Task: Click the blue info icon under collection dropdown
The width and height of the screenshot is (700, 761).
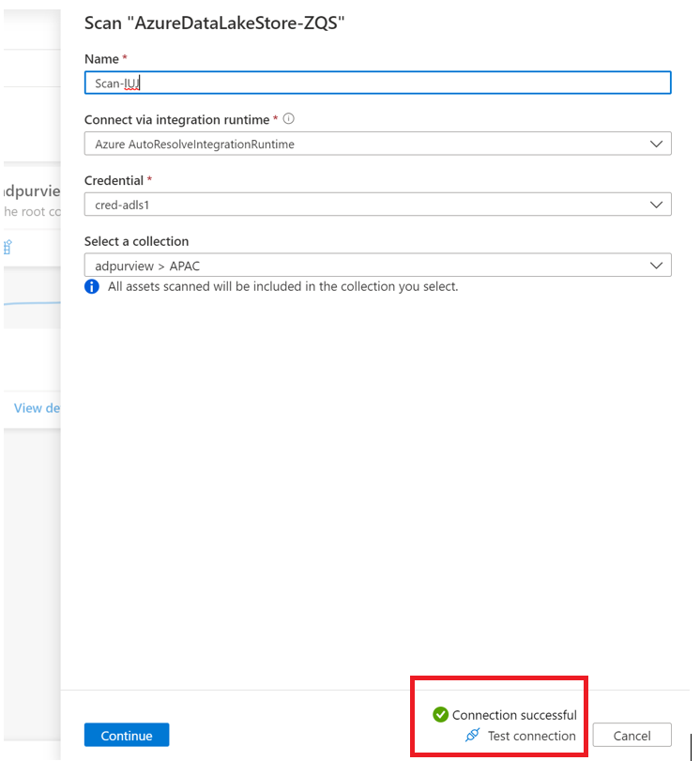Action: point(92,286)
